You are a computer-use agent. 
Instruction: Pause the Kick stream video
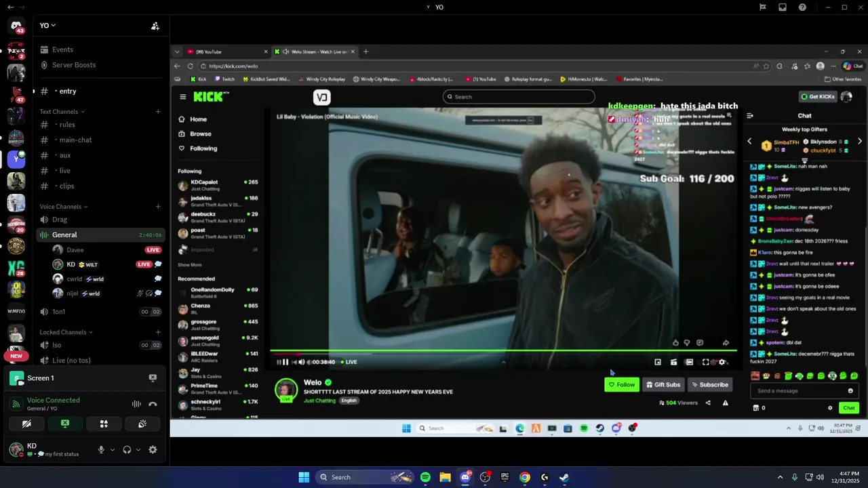tap(285, 362)
